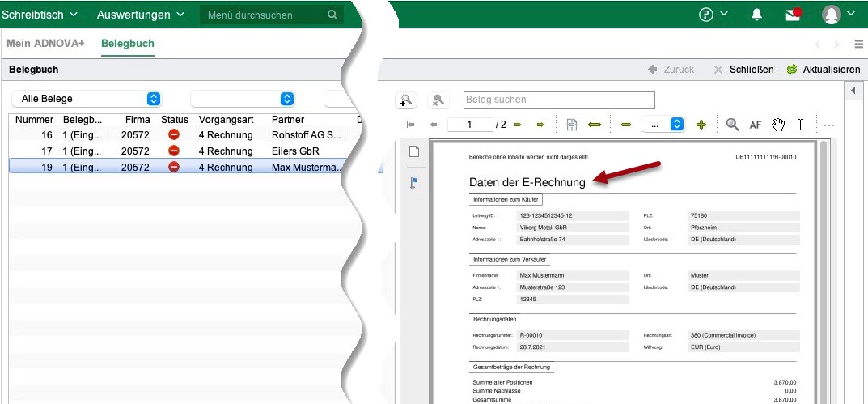Image resolution: width=868 pixels, height=404 pixels.
Task: Click the notification bell icon
Action: coord(757,15)
